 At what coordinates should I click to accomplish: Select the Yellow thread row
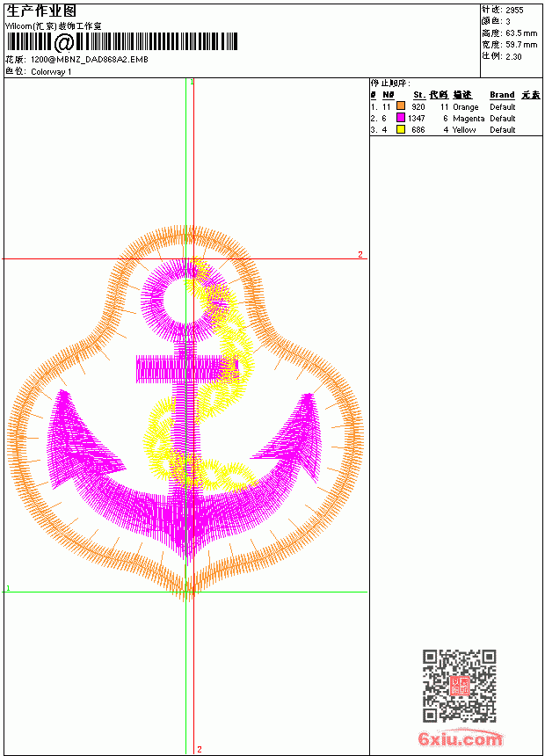click(x=455, y=130)
